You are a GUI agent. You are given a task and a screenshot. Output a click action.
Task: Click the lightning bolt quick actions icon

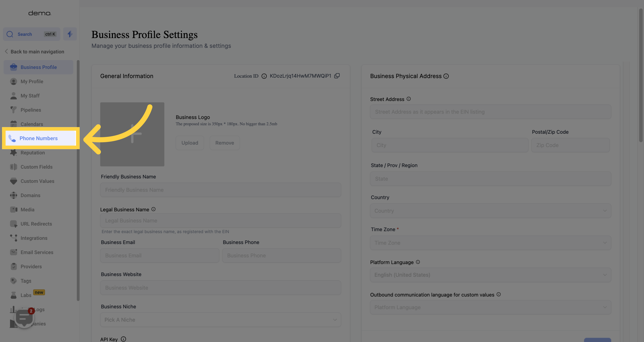point(70,34)
